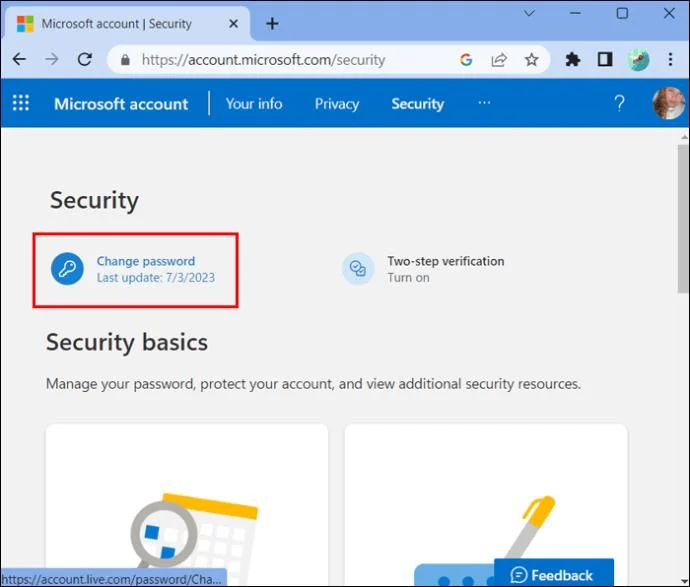The image size is (690, 587).
Task: Maximize the browser window
Action: (x=622, y=13)
